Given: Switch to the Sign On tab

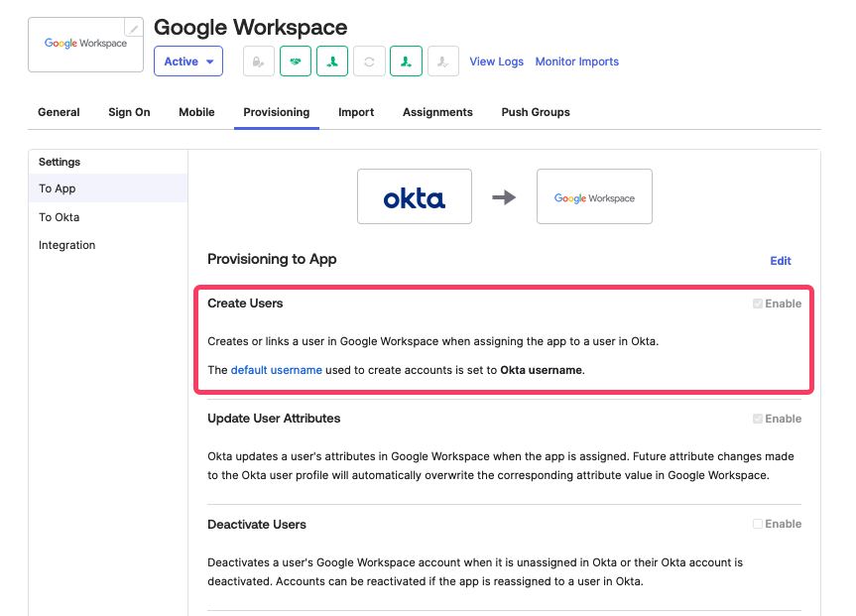Looking at the screenshot, I should (129, 112).
